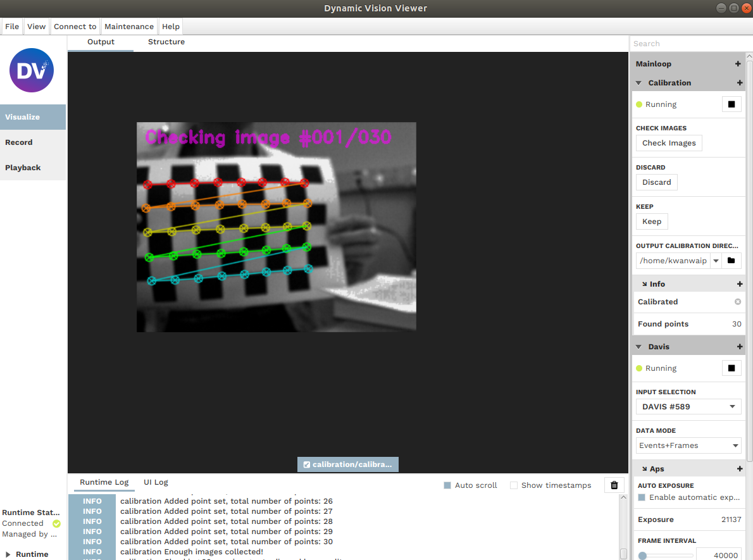Collapse the Info subsection arrow
Screen dimensions: 753x560
pyautogui.click(x=644, y=284)
